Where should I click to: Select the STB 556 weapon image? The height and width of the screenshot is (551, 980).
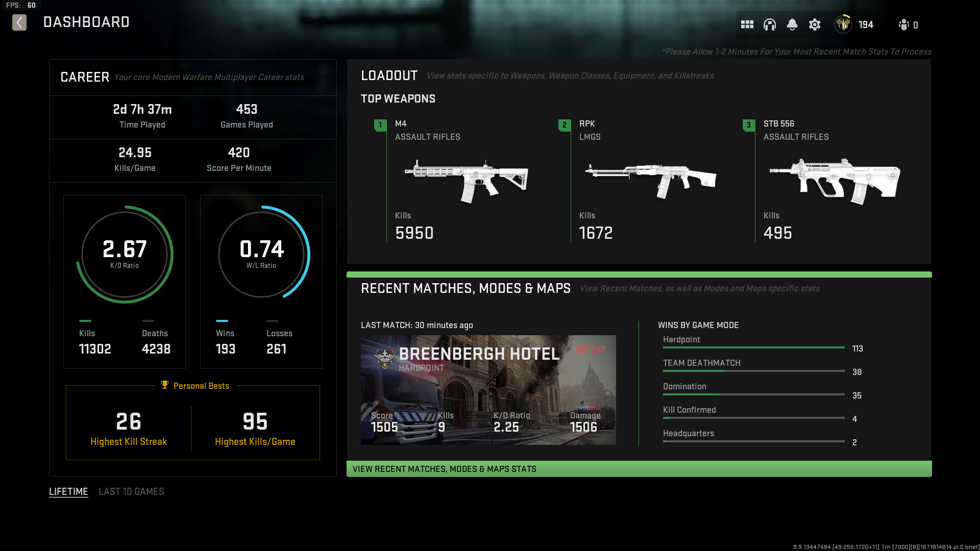(835, 181)
